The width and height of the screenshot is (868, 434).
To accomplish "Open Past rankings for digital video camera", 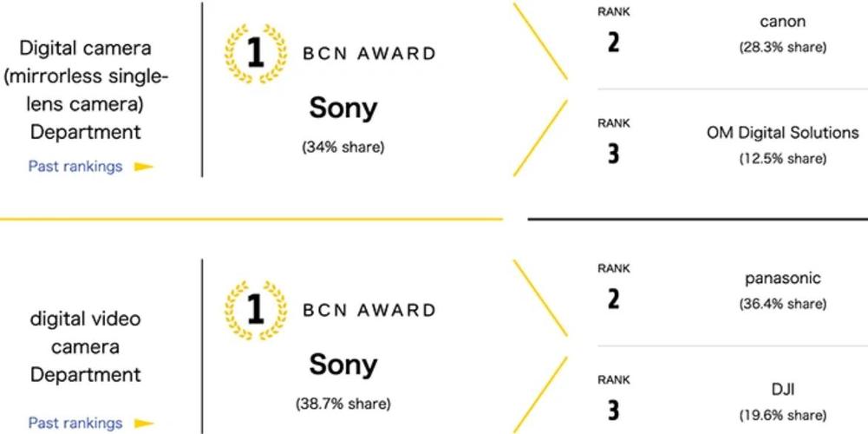I will (75, 423).
